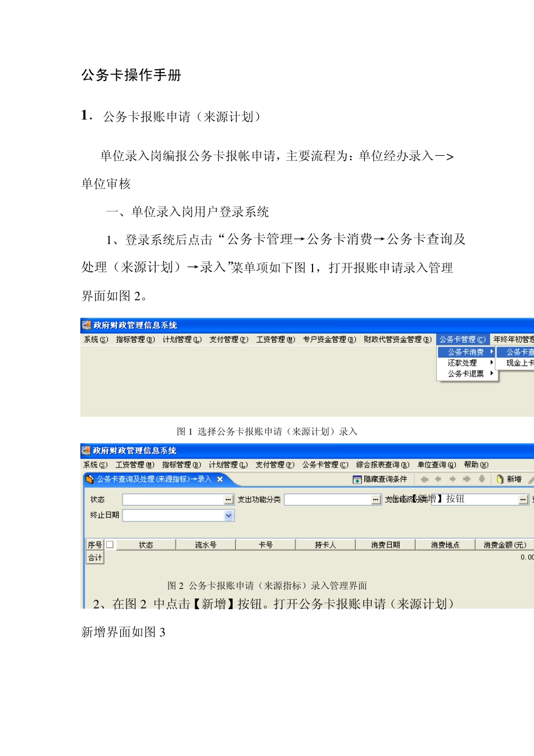Open 年终年初管理 menu in figure 1
This screenshot has height=756, width=534.
[x=513, y=340]
